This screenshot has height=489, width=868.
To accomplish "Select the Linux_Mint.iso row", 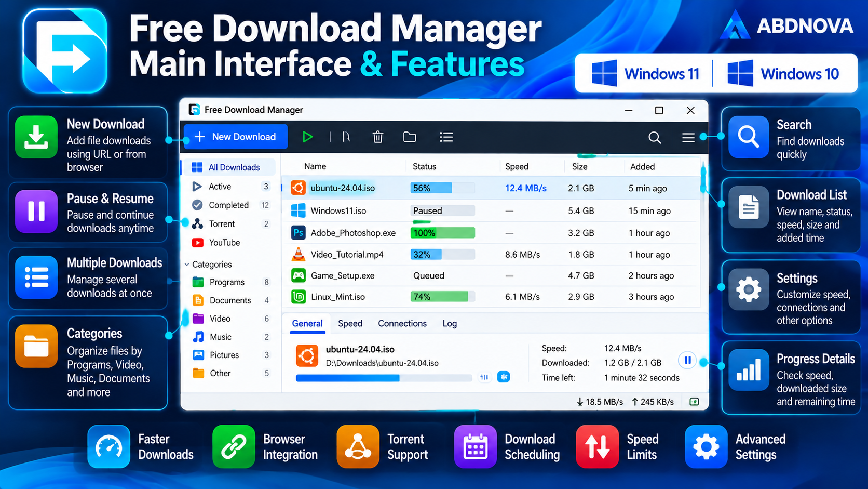I will [x=491, y=297].
